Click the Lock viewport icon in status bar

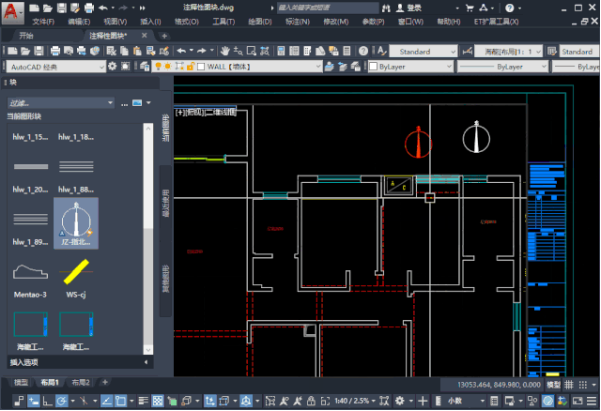[311, 401]
